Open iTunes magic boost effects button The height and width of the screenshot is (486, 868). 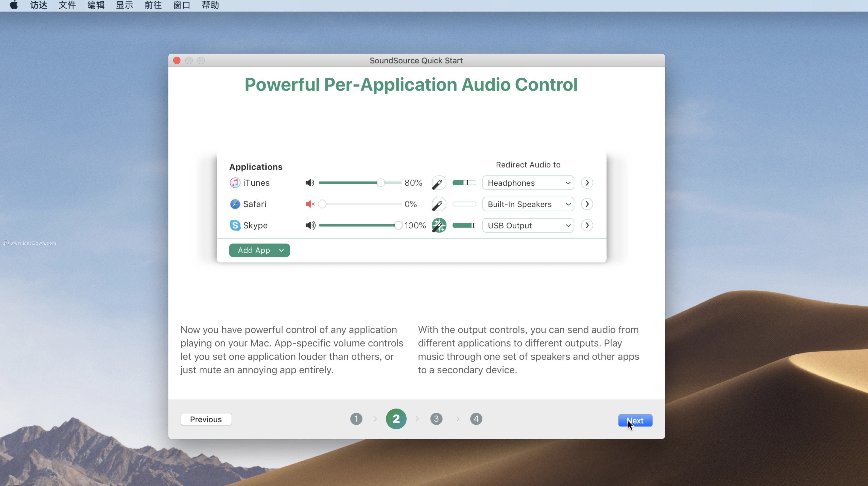point(439,183)
